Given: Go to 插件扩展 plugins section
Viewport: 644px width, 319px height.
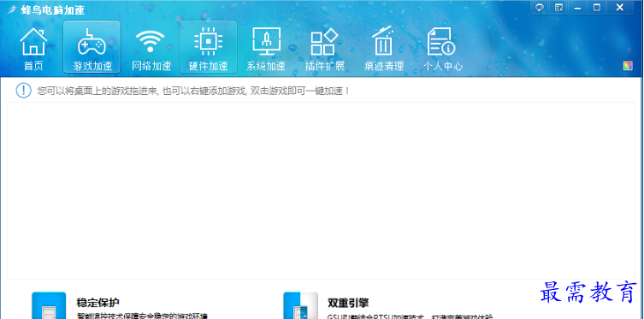Looking at the screenshot, I should tap(324, 49).
